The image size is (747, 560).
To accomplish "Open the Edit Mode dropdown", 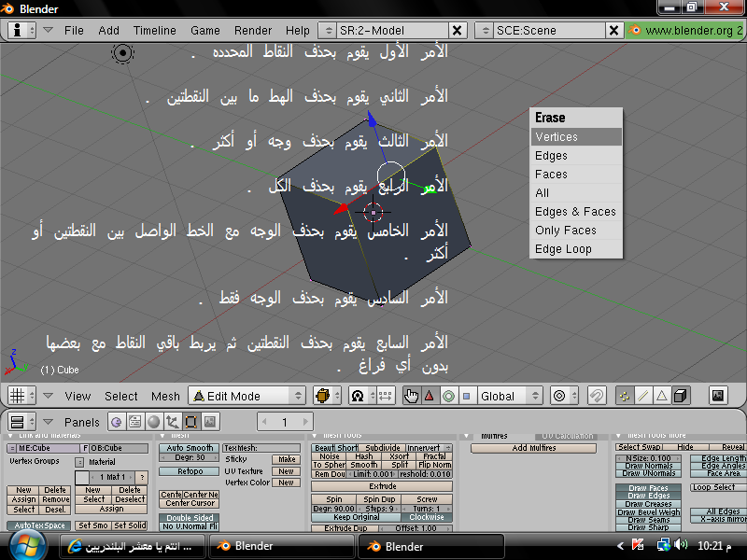I will point(247,396).
